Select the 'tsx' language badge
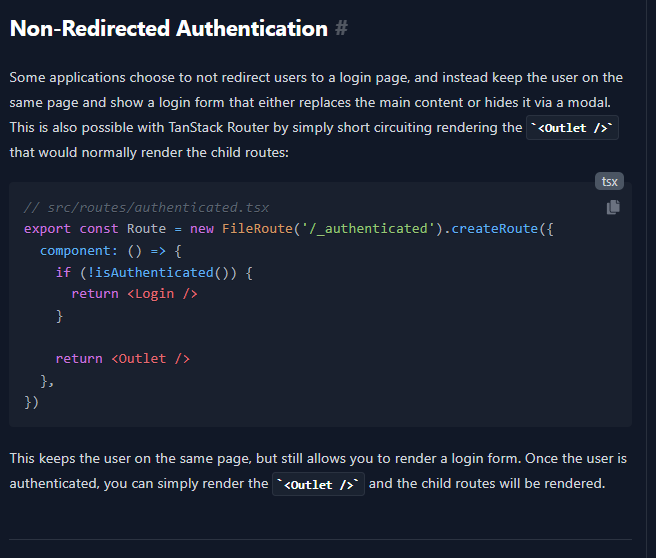 tap(609, 181)
